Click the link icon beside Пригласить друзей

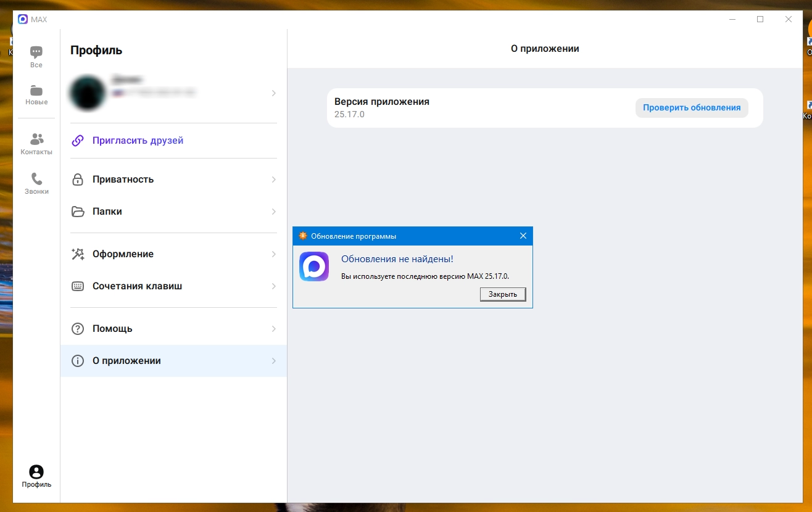78,141
